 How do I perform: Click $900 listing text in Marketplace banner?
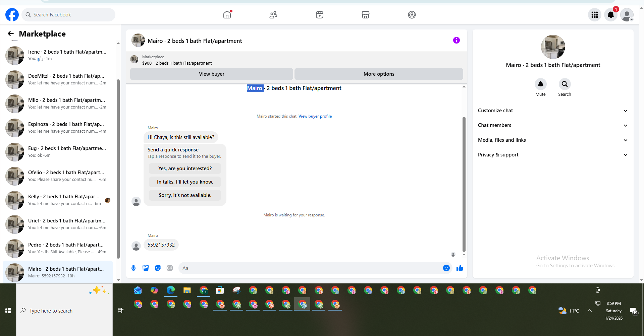177,63
